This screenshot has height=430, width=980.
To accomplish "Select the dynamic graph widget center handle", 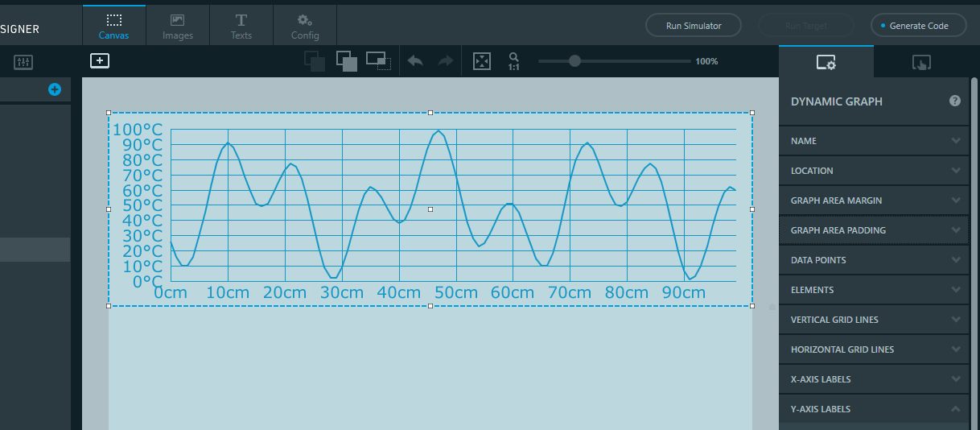I will [430, 209].
